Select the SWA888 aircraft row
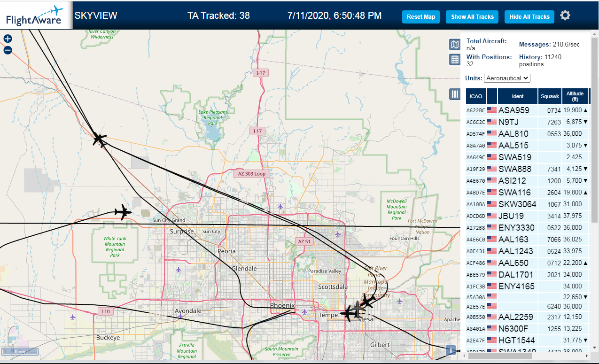The width and height of the screenshot is (599, 364). click(527, 169)
